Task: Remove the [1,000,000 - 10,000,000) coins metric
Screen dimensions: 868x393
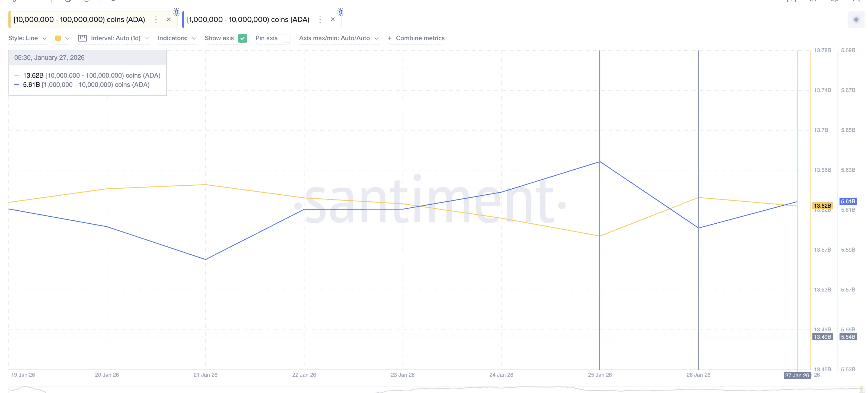Action: tap(333, 19)
